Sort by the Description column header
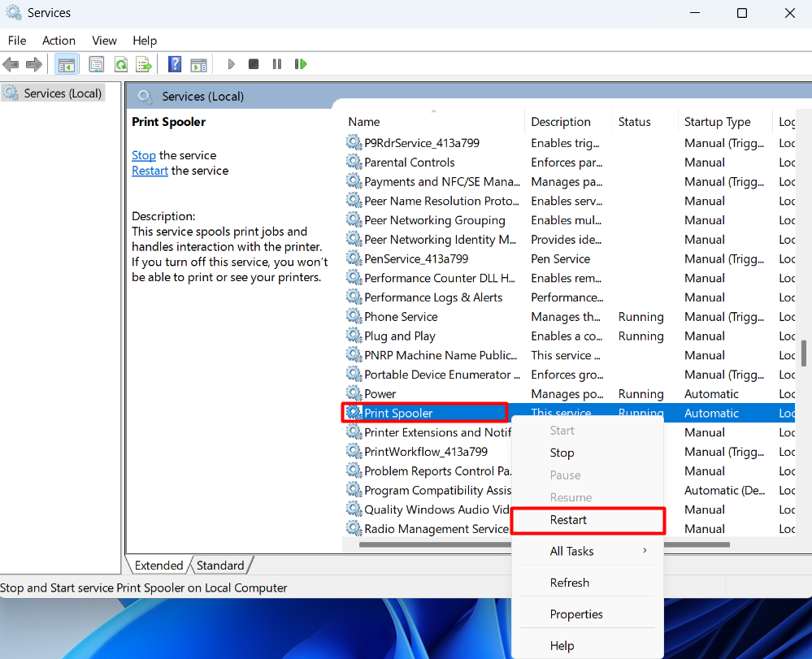 (x=568, y=122)
